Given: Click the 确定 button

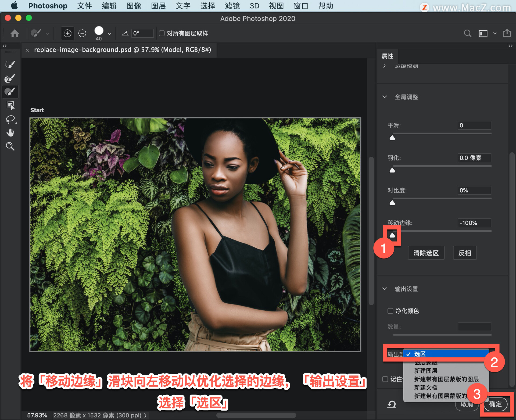Looking at the screenshot, I should coord(495,404).
